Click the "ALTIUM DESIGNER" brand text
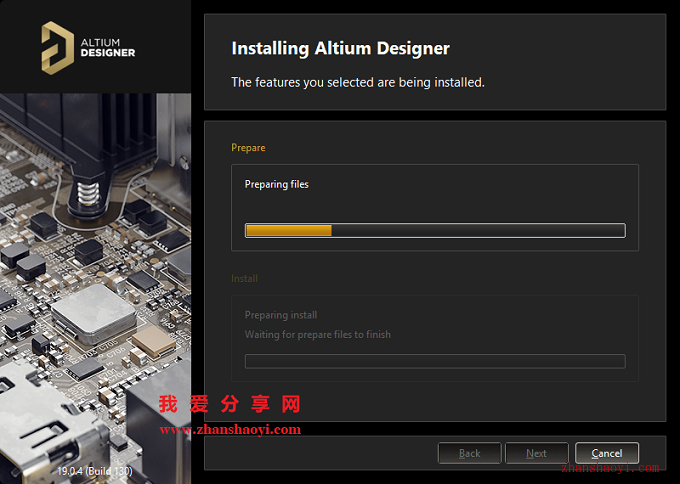Image resolution: width=680 pixels, height=484 pixels. pyautogui.click(x=108, y=48)
